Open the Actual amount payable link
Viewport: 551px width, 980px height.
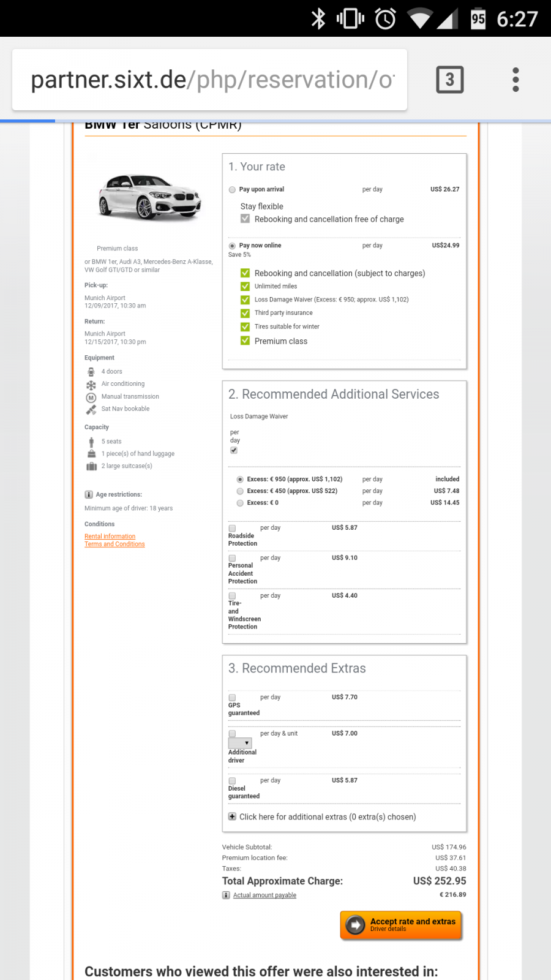(x=264, y=895)
